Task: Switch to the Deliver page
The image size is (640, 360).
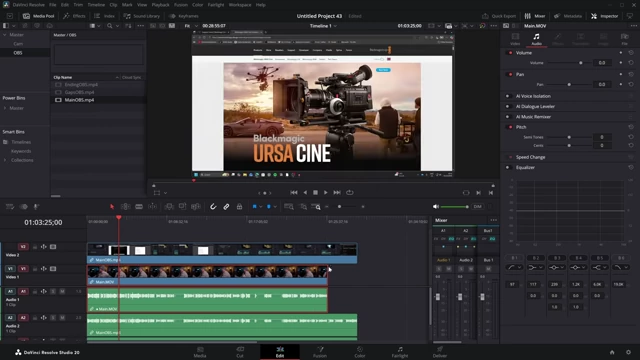Action: point(440,352)
